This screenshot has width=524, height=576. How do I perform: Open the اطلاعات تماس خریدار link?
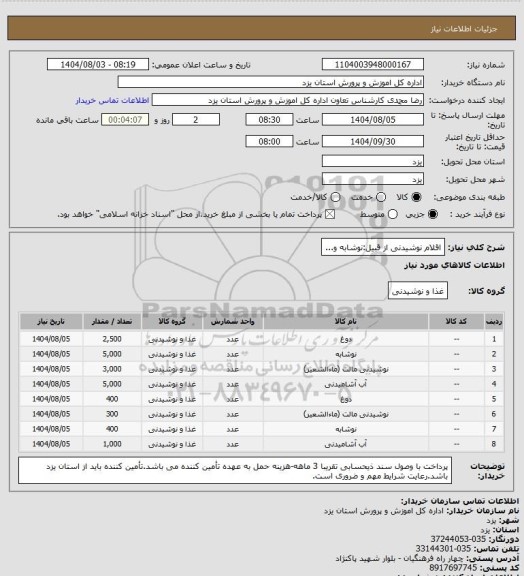112,100
